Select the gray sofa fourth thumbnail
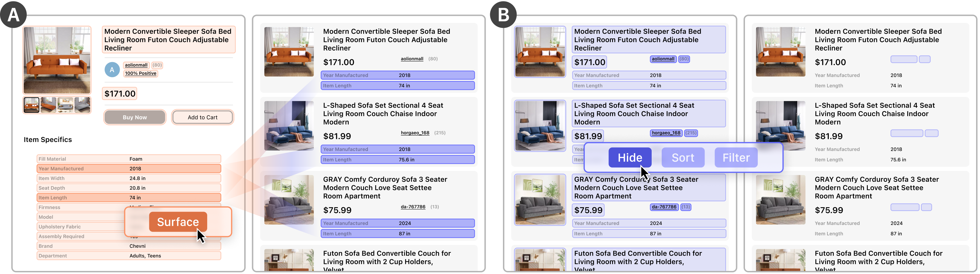980x274 pixels. click(x=82, y=105)
